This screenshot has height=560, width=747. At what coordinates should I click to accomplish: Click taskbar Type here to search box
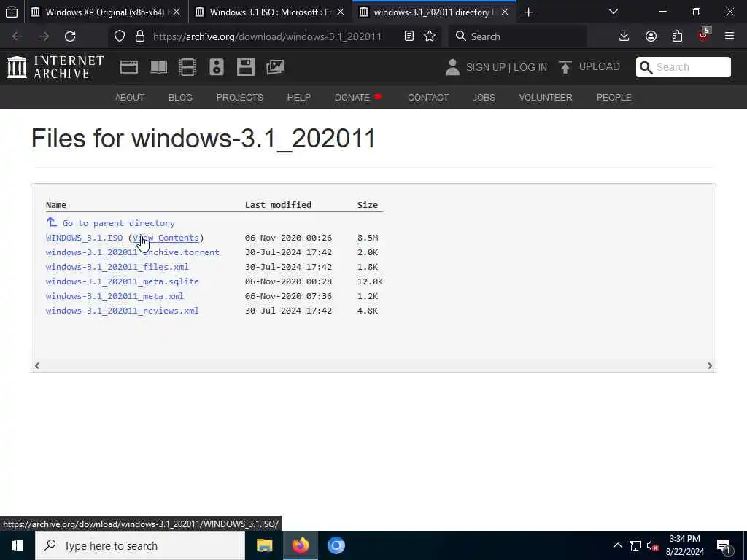[140, 545]
